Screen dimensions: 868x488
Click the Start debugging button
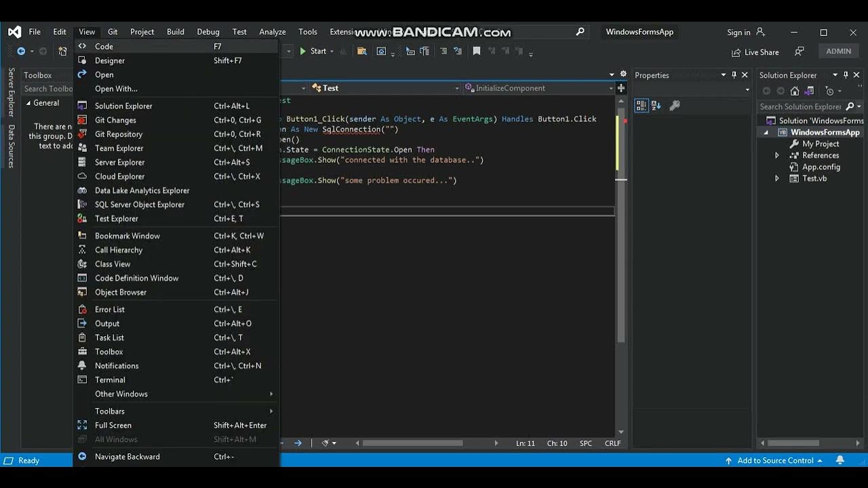(313, 51)
